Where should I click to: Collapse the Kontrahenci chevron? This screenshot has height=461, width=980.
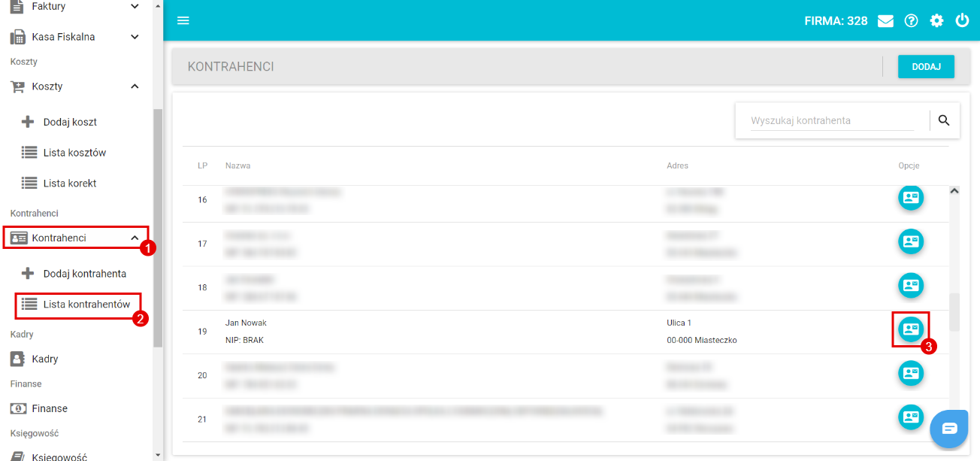coord(135,238)
